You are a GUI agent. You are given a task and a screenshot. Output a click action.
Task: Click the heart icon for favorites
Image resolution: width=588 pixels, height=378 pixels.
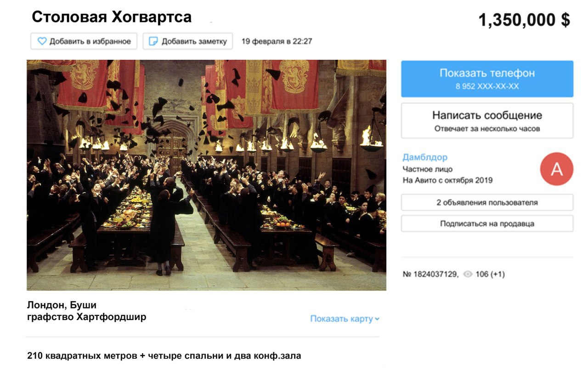42,41
